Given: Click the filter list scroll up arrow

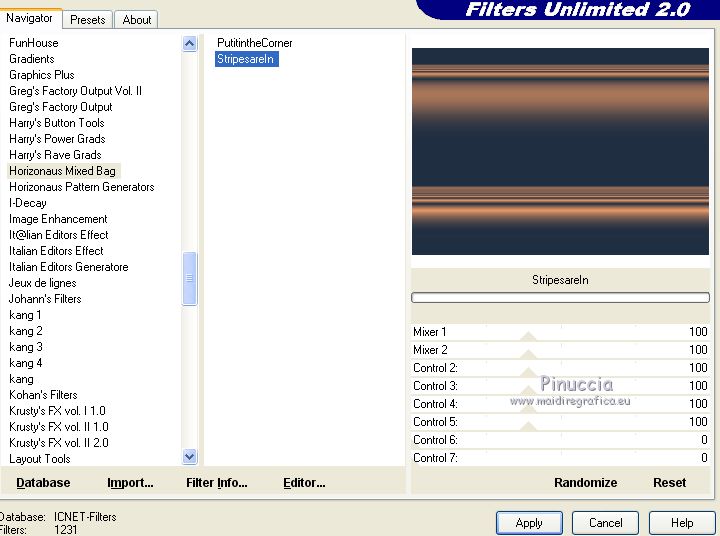Looking at the screenshot, I should (189, 44).
